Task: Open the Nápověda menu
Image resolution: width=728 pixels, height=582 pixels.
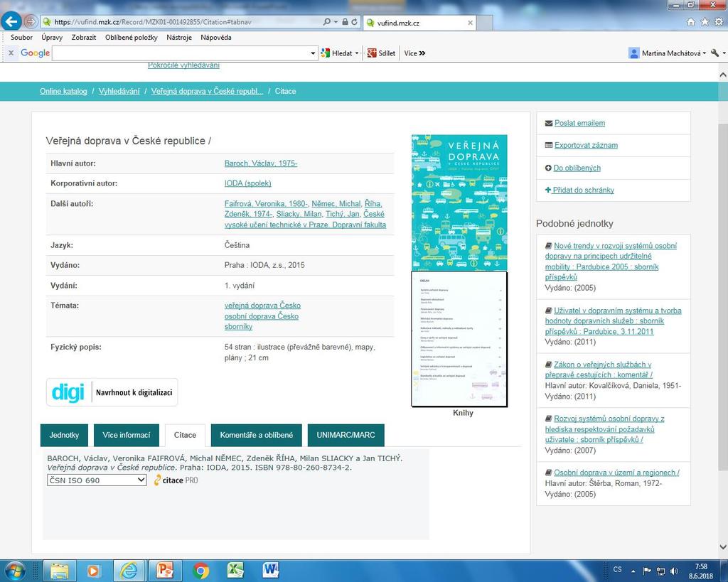Action: click(216, 37)
